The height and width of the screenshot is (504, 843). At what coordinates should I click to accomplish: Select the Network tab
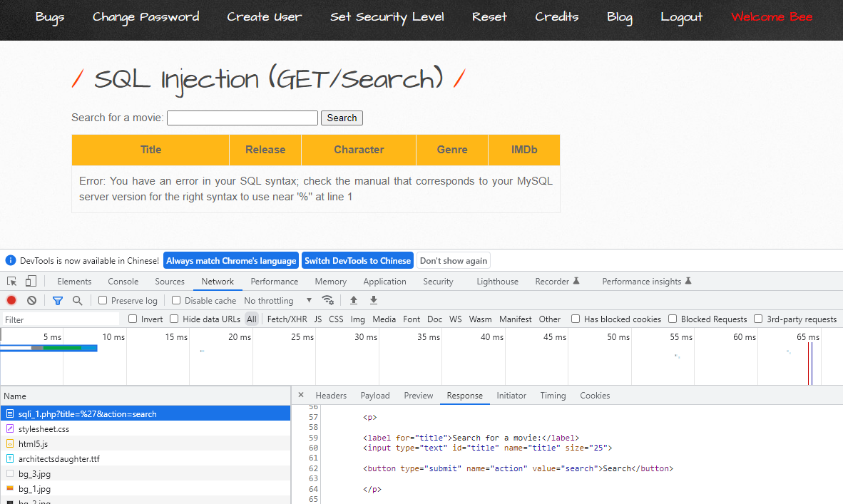(x=218, y=282)
